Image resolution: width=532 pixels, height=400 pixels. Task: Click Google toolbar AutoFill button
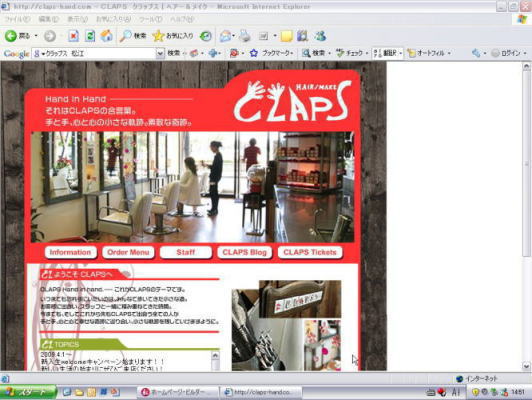(426, 53)
